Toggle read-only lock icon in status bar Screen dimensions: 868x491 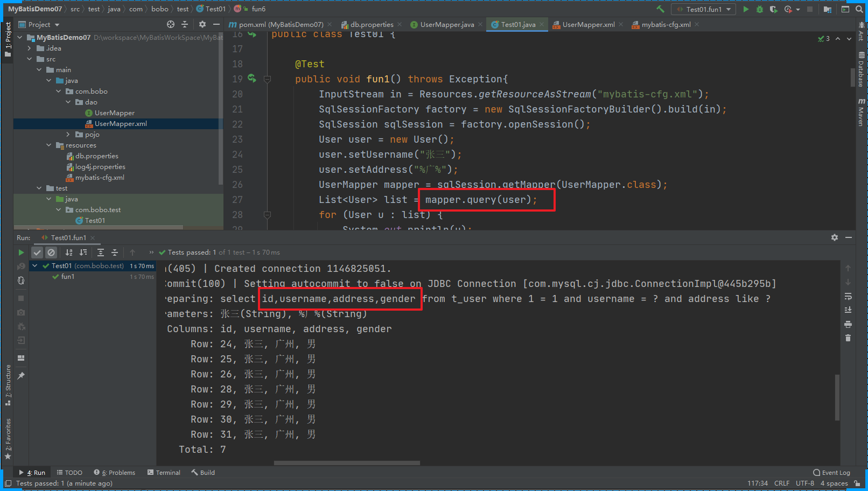(x=857, y=483)
